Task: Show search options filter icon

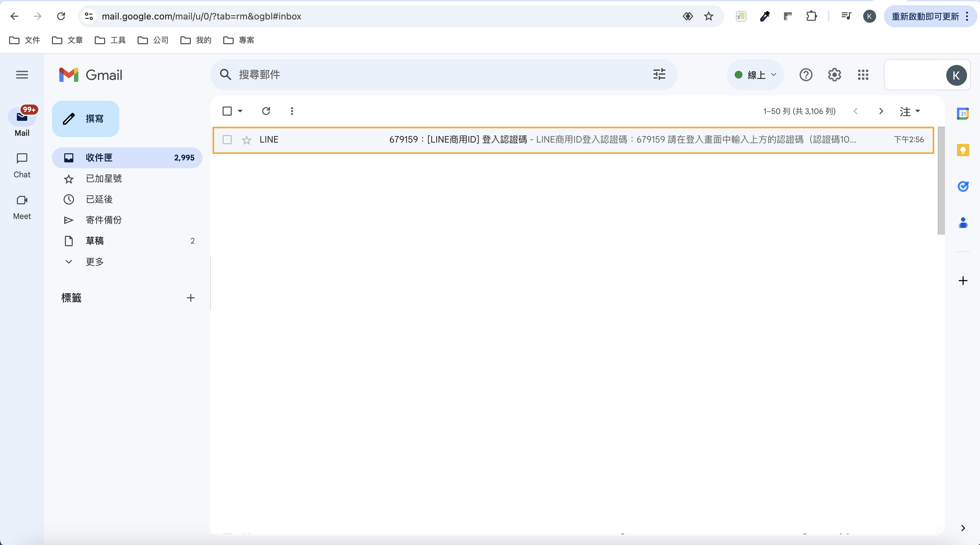Action: coord(659,74)
